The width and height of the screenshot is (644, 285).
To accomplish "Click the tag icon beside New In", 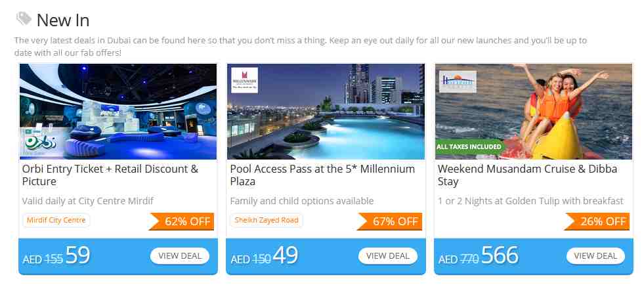I will (x=24, y=19).
